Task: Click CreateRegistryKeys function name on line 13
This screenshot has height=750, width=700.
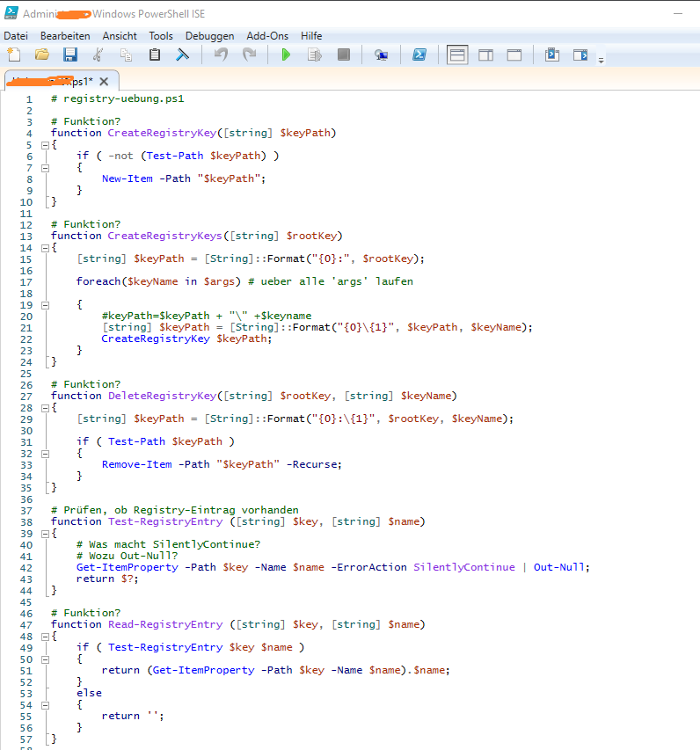Action: (165, 236)
